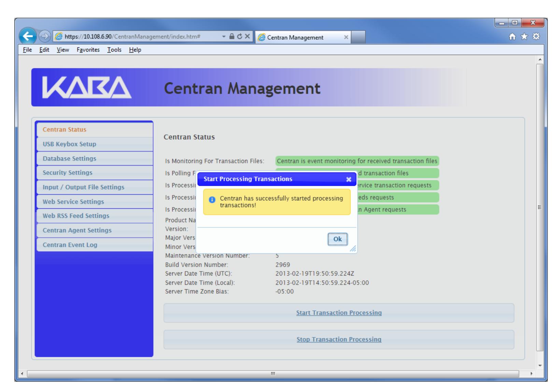Go to Database Settings
The image size is (557, 392).
95,158
